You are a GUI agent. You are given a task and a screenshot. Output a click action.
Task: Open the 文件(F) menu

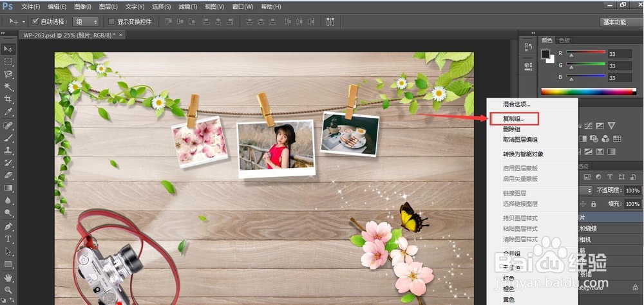[x=31, y=6]
